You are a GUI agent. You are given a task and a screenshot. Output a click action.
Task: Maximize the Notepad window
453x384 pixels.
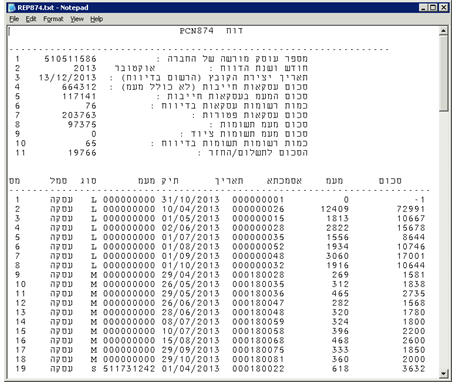pyautogui.click(x=433, y=7)
